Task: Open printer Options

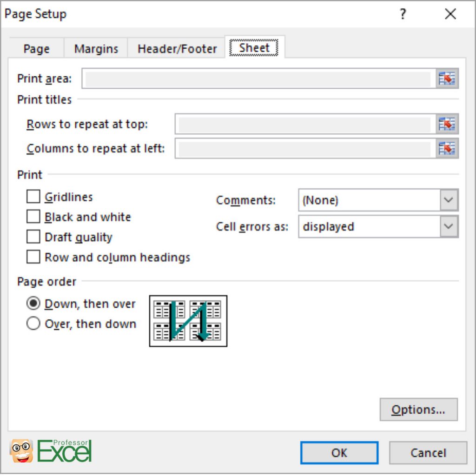Action: tap(418, 410)
